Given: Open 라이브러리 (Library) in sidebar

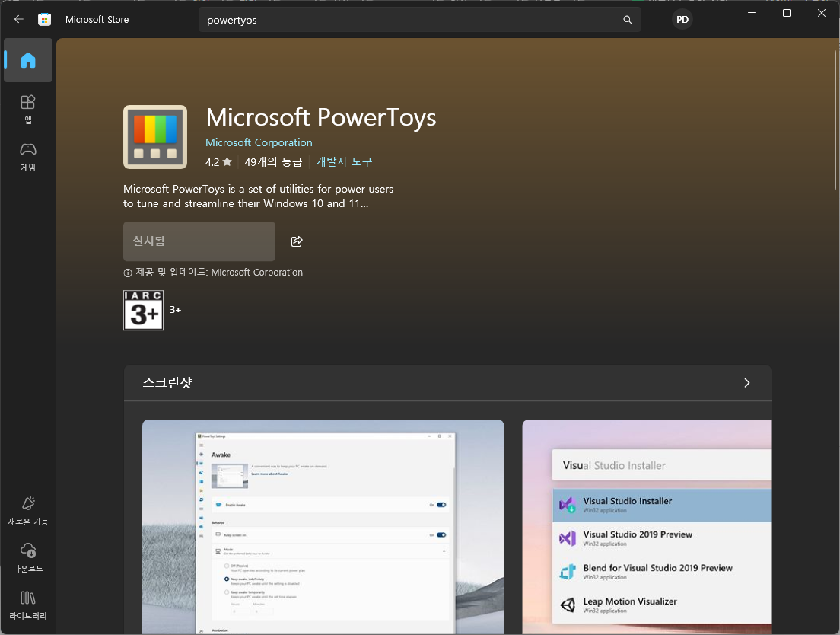Looking at the screenshot, I should click(x=28, y=605).
